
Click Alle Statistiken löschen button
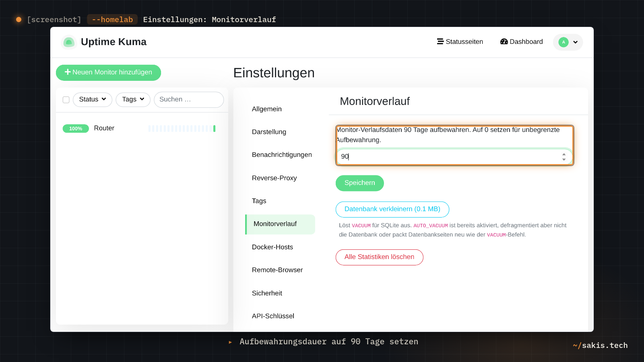click(x=380, y=257)
